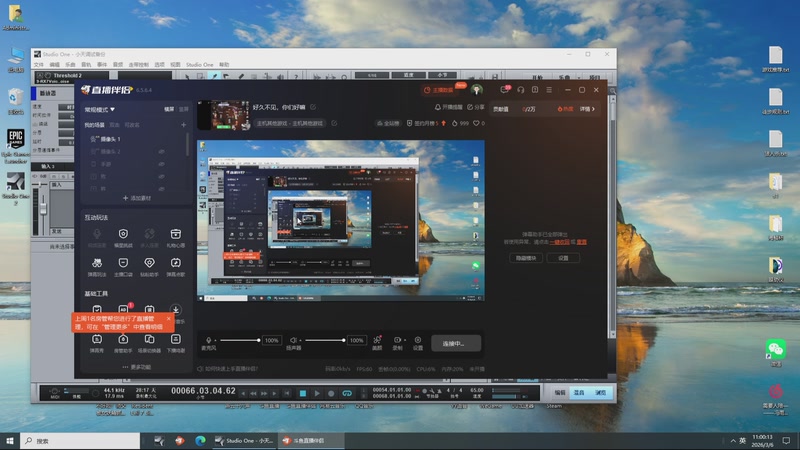Click the streamer avatar in the top bar
Viewport: 800px width, 450px height.
(x=477, y=90)
